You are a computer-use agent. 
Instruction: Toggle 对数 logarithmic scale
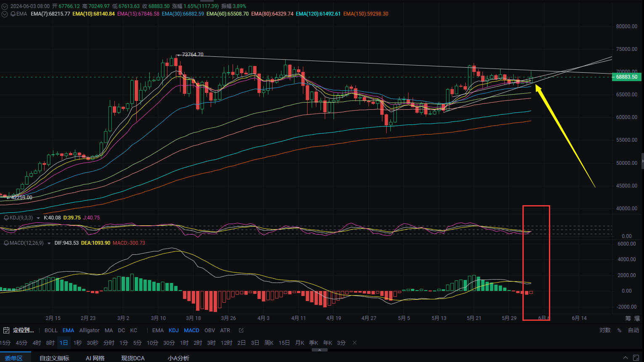[605, 330]
